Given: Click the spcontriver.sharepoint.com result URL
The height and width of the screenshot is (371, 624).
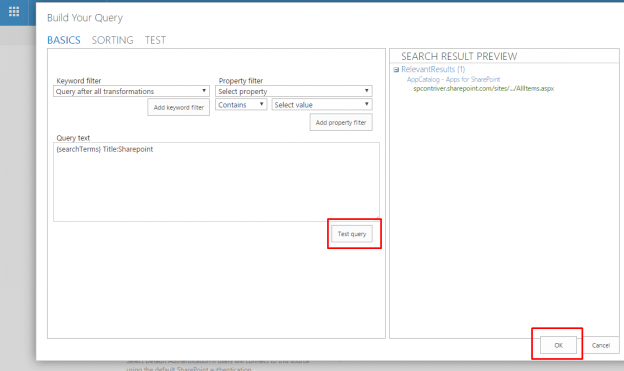Looking at the screenshot, I should [484, 88].
